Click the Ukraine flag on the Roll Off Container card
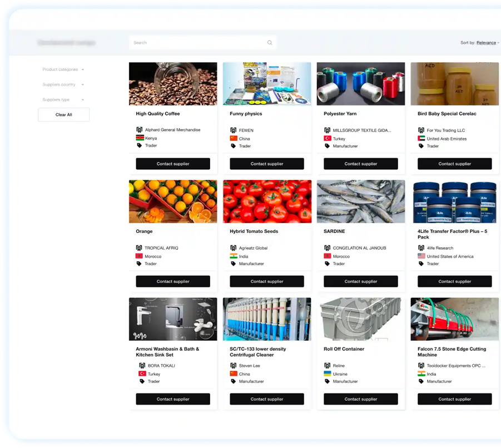 (x=328, y=374)
